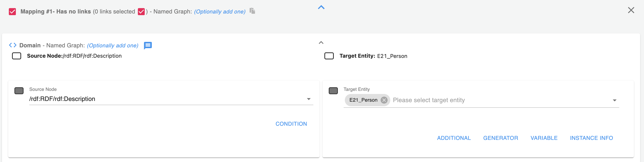Open the Domain comment icon
The width and height of the screenshot is (644, 162).
[148, 45]
